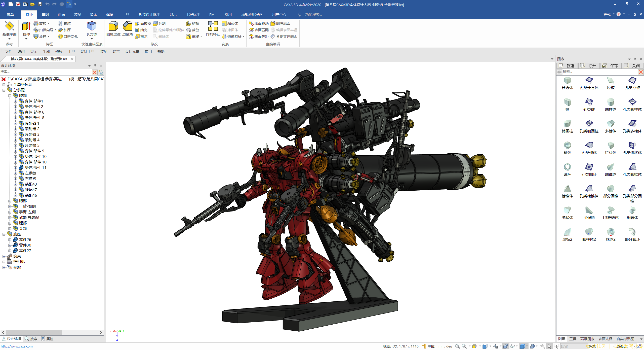Pick the 加强肋 stiffener rib element
Viewport: 644px width, 350px height.
click(589, 213)
